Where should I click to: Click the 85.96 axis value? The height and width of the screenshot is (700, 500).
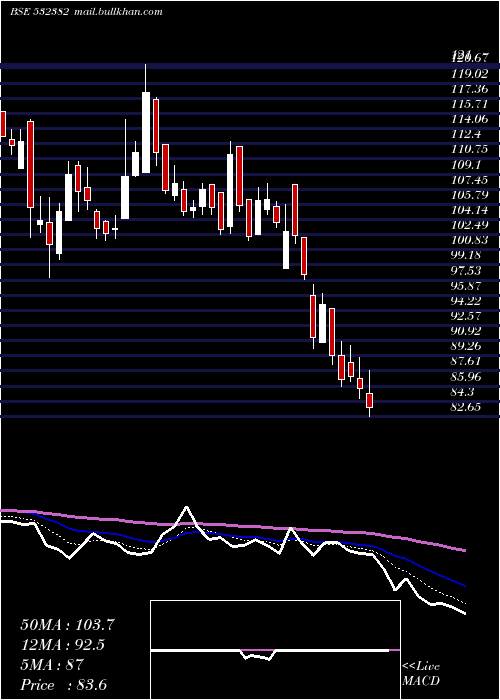point(466,377)
